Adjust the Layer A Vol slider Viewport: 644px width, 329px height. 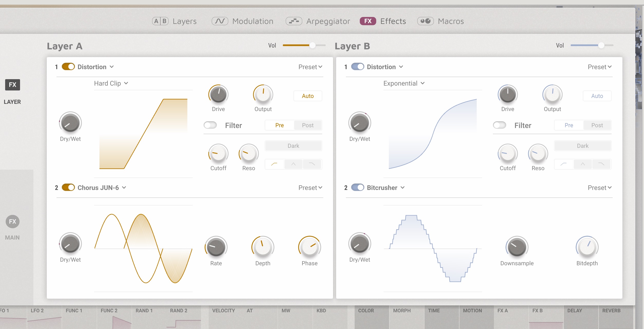(x=312, y=45)
